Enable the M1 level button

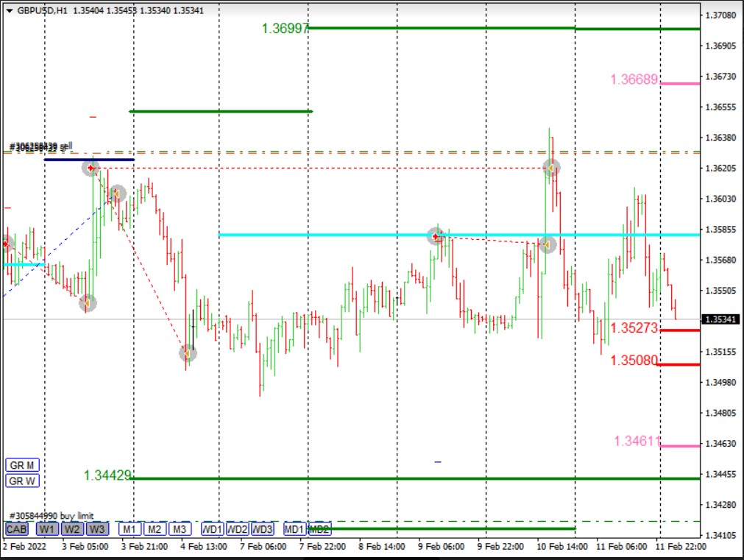tap(130, 529)
